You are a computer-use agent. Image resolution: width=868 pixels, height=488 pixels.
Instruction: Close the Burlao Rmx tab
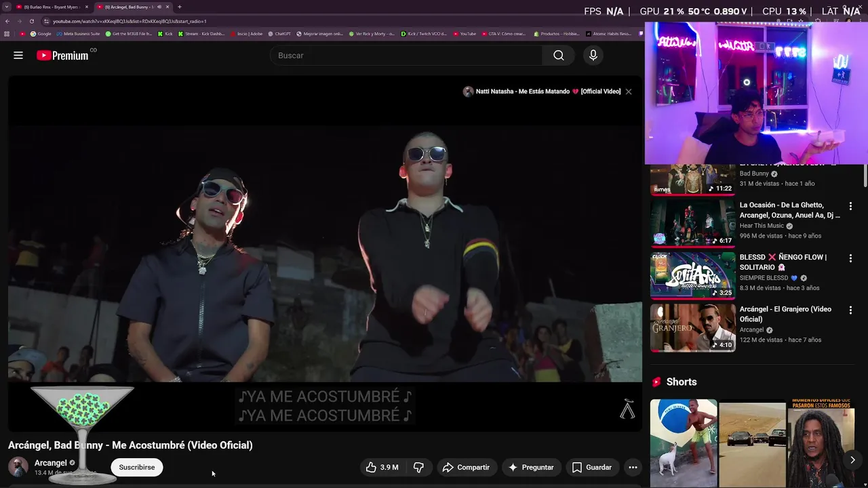pos(87,7)
